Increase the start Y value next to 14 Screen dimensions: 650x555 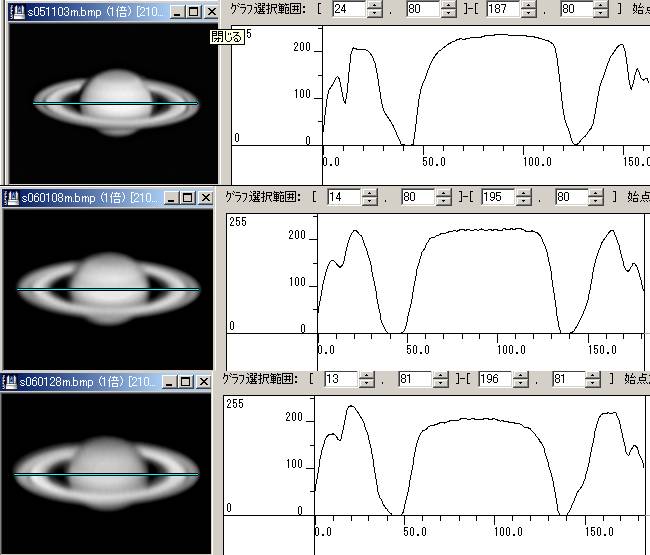(444, 193)
